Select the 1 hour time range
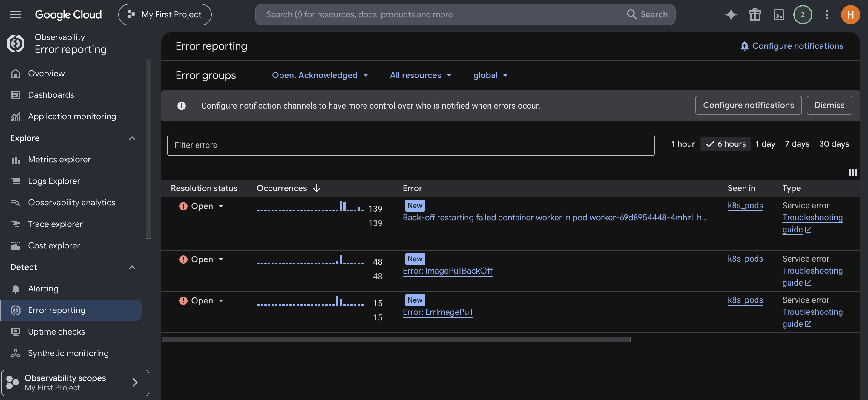Image resolution: width=868 pixels, height=400 pixels. [x=683, y=144]
